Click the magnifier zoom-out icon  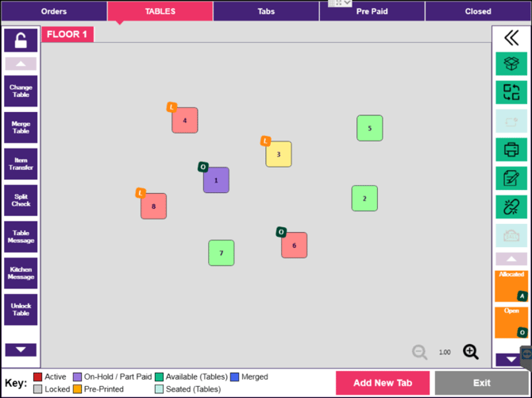(x=419, y=352)
